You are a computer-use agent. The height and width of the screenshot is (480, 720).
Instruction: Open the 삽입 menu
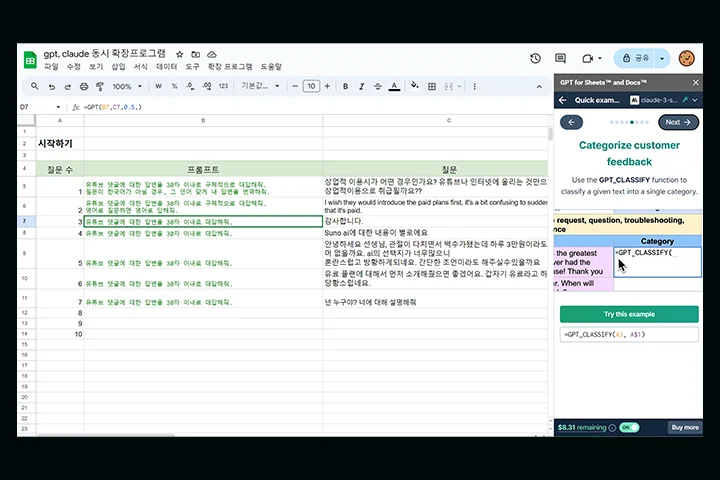pos(118,67)
